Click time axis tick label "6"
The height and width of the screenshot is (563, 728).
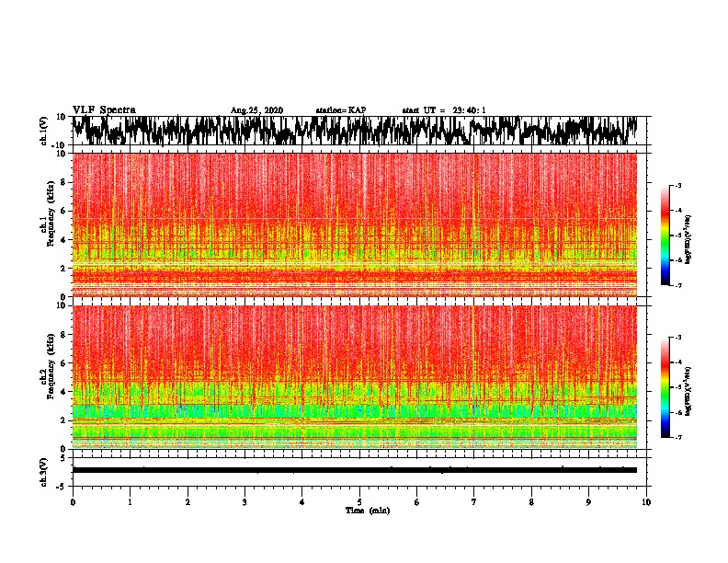417,502
